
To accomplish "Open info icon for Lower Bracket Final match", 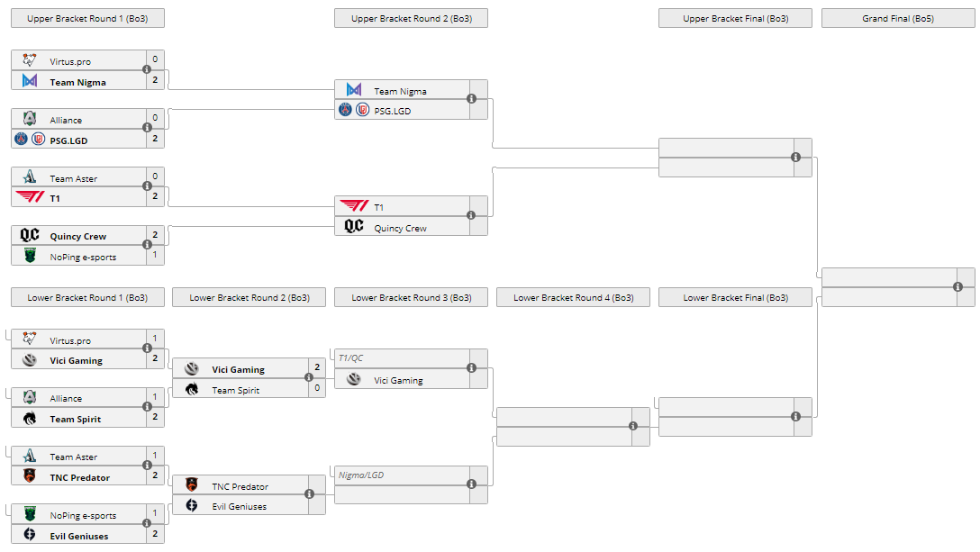I will 795,416.
